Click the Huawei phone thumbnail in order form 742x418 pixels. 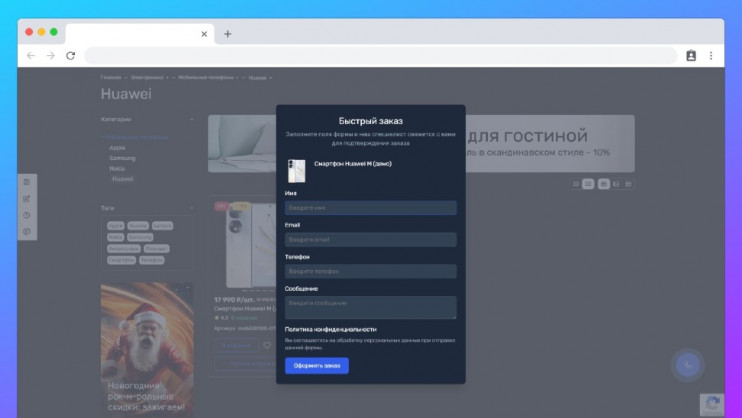click(297, 171)
